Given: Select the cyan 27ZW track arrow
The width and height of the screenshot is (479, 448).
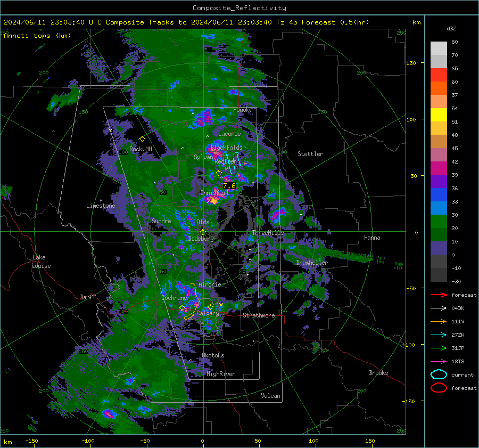Looking at the screenshot, I should [439, 335].
